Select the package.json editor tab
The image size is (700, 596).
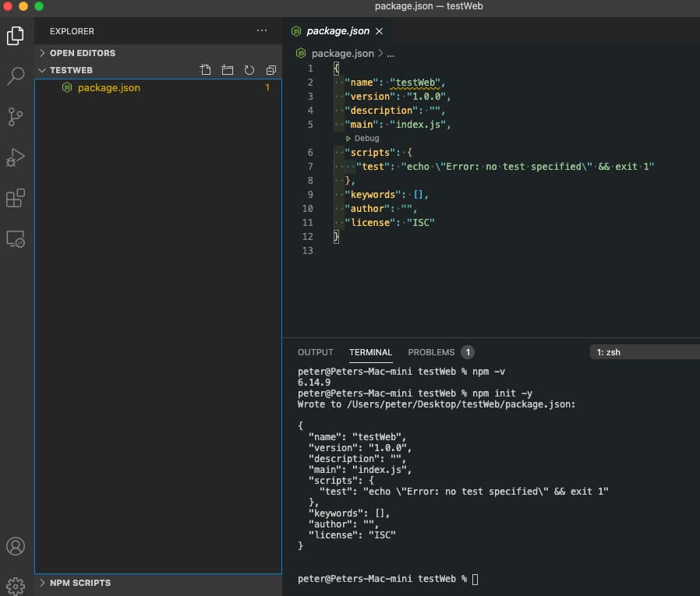tap(338, 31)
